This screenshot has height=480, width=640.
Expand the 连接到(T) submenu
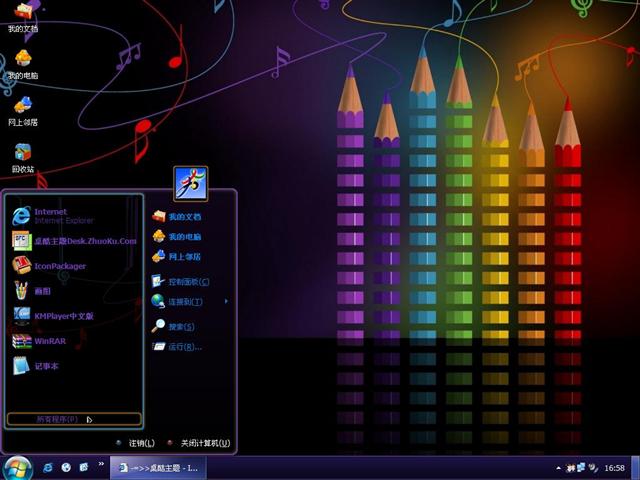186,301
